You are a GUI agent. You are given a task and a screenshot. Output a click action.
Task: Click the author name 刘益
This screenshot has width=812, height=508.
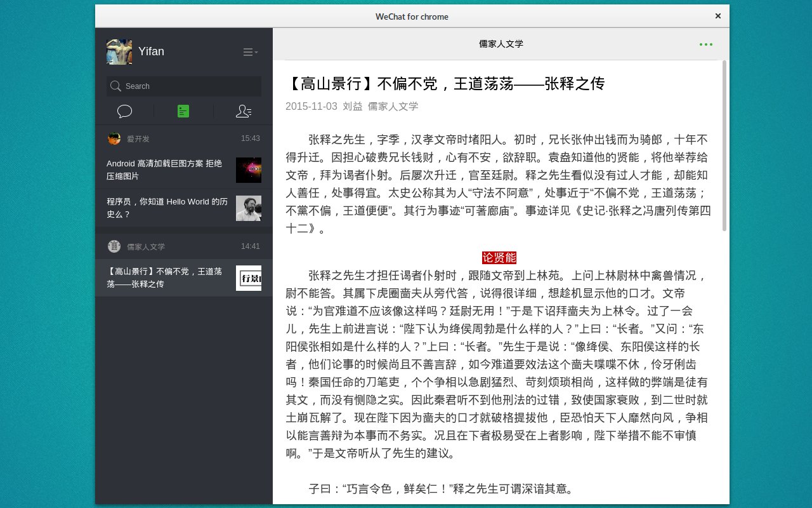(353, 107)
